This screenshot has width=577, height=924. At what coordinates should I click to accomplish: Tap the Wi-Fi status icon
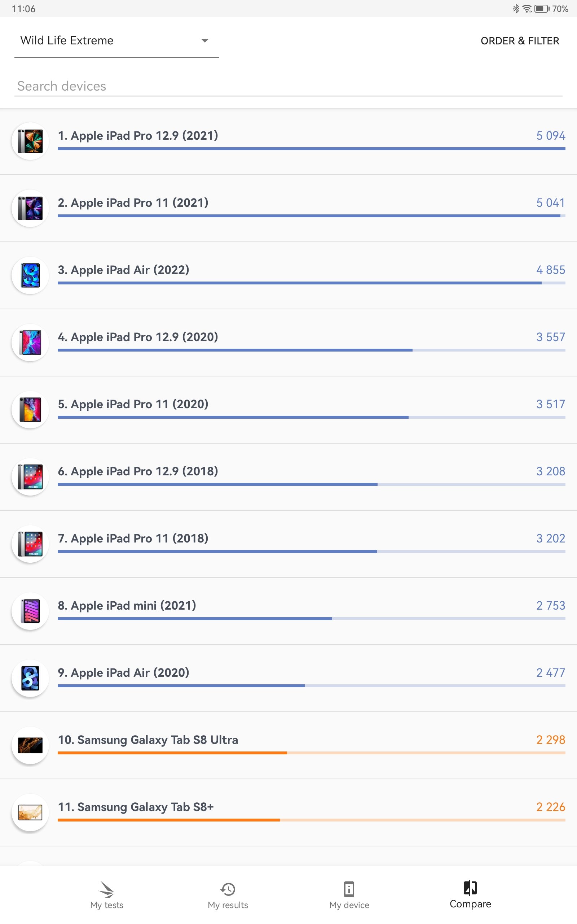(527, 8)
